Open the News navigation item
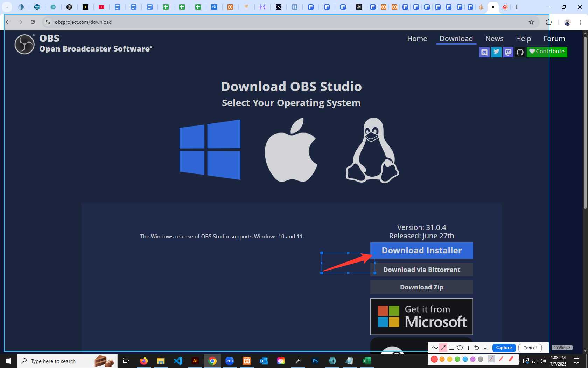 494,39
